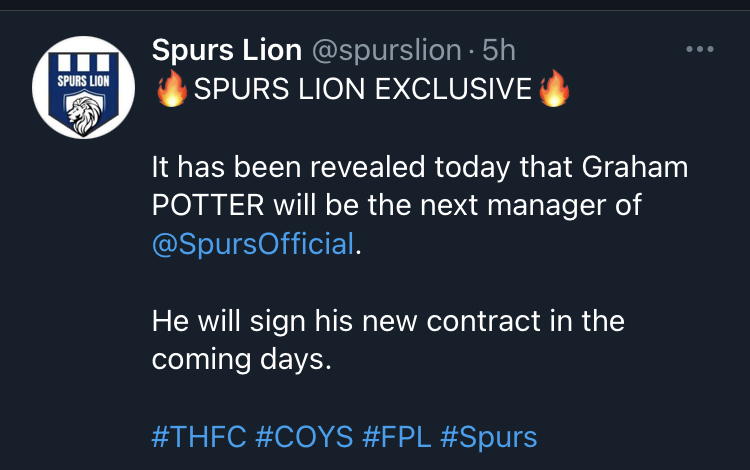750x470 pixels.
Task: Click the 'coming days.' text line
Action: tap(242, 359)
